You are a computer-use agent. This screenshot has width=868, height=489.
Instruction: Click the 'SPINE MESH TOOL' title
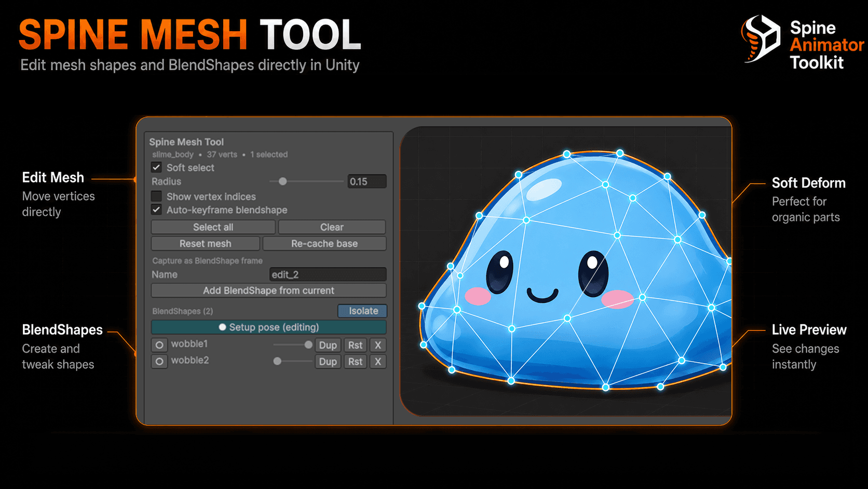pyautogui.click(x=190, y=35)
